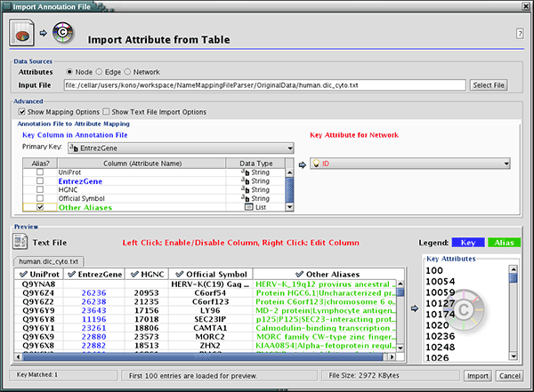534x392 pixels.
Task: Click into the Input File path field
Action: [x=267, y=84]
